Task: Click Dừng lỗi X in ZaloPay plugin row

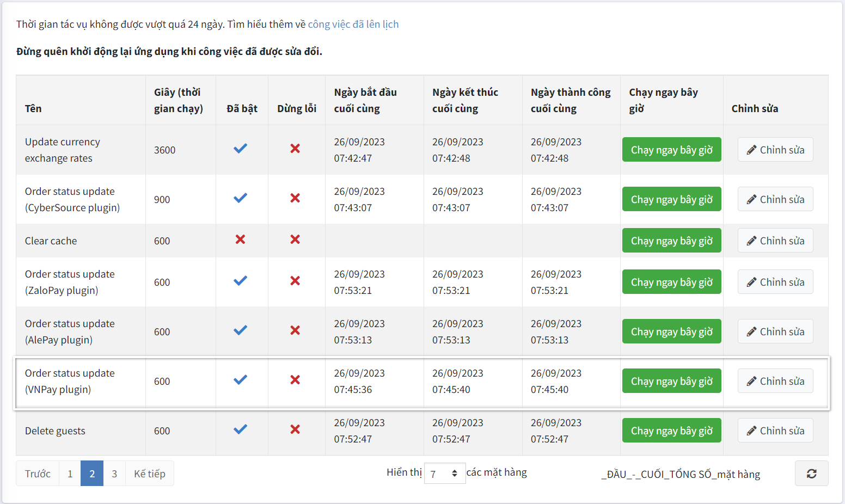Action: (x=295, y=280)
